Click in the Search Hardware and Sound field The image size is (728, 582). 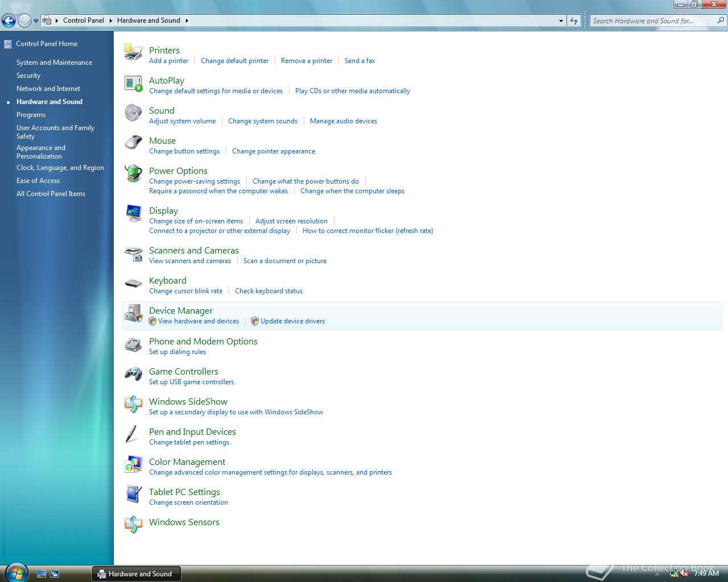click(653, 20)
